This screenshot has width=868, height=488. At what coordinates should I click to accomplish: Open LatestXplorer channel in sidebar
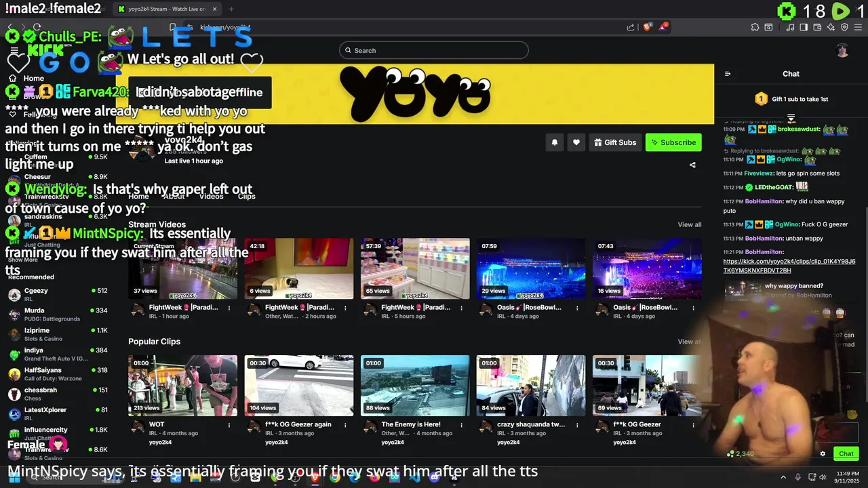pos(58,413)
